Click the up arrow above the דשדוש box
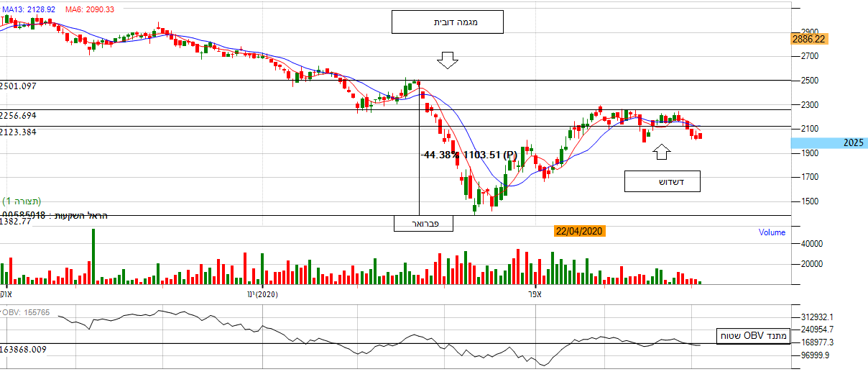Screen dimensions: 868x377 click(x=662, y=151)
